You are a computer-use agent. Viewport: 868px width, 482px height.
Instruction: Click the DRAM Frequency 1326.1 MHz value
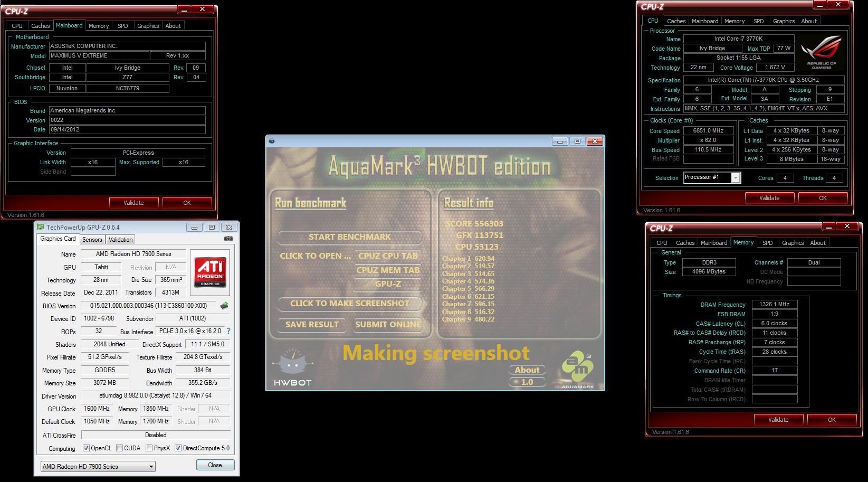pos(774,305)
